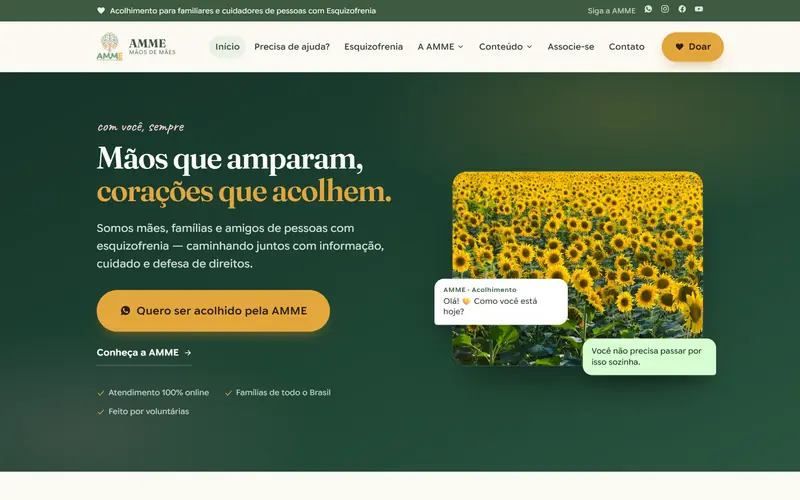800x500 pixels.
Task: Click the 'com você, sempre' tagline
Action: tap(141, 127)
